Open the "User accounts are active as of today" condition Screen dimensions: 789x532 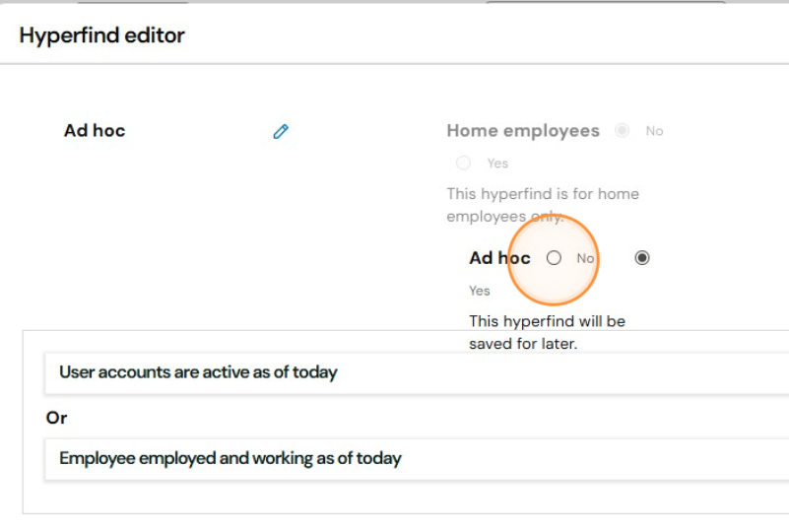click(x=417, y=373)
